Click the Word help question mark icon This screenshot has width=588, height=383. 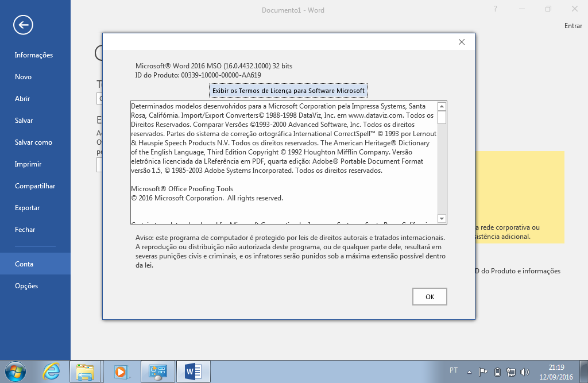click(x=496, y=9)
